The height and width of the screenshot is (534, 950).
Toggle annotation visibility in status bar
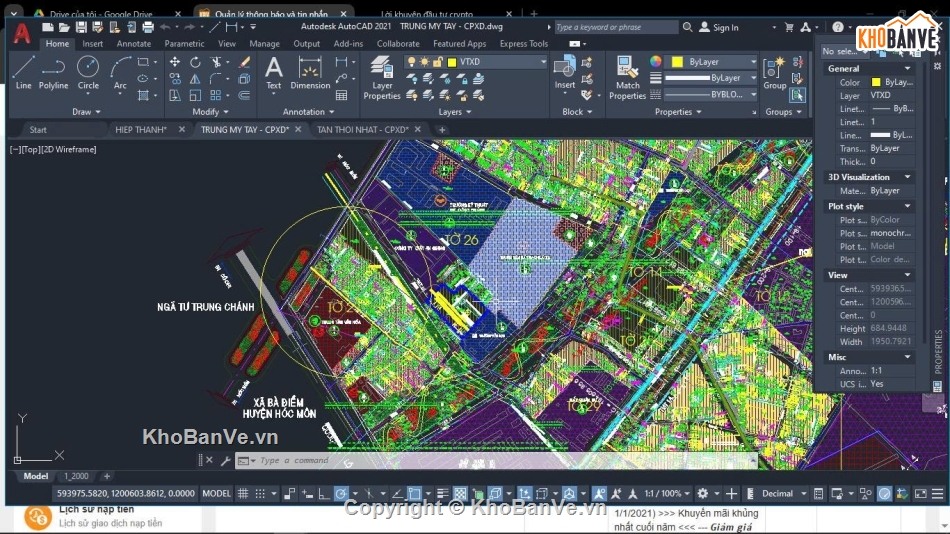(x=599, y=493)
